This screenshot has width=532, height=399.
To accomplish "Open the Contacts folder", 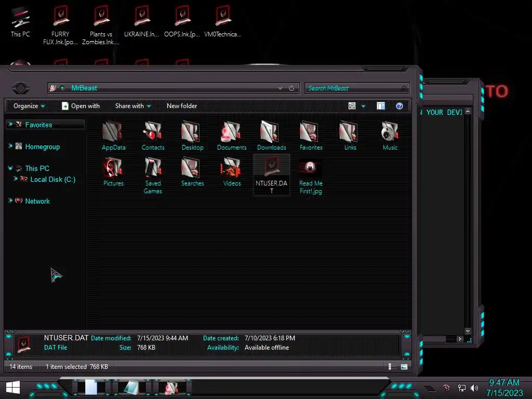I will pos(153,136).
